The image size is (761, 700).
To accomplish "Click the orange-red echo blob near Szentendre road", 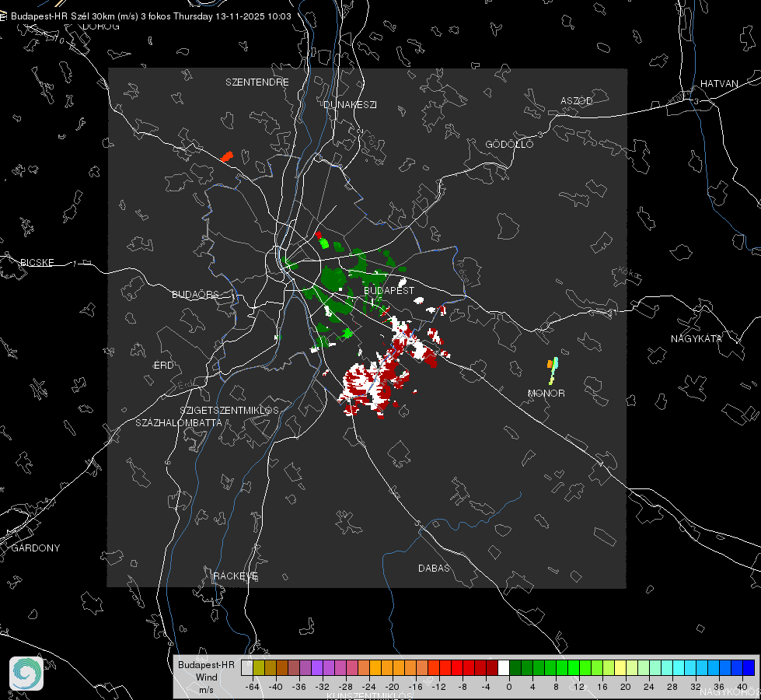I will (227, 156).
